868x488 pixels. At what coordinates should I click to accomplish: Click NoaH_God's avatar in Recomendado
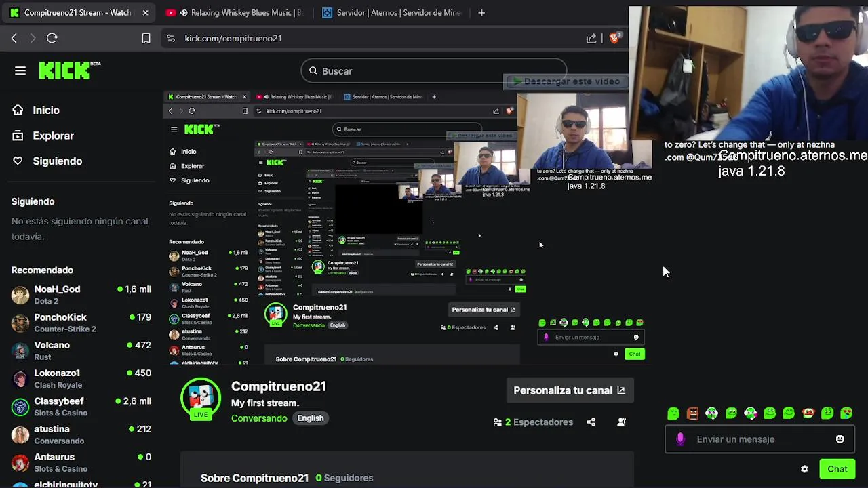(20, 295)
